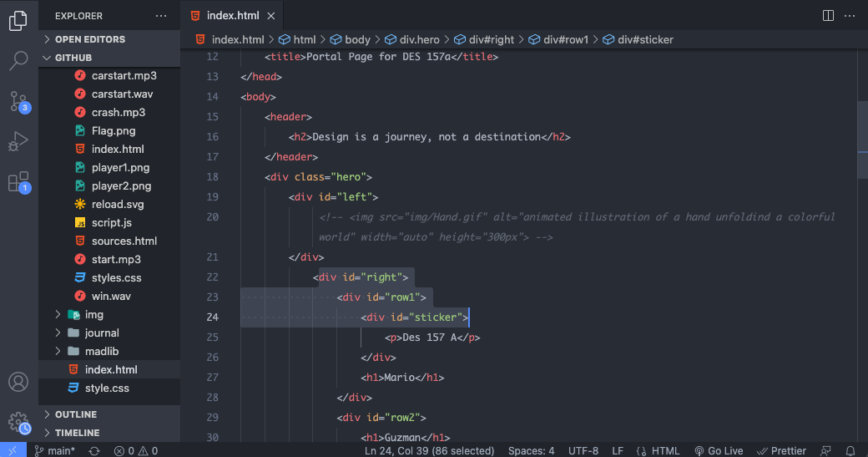The image size is (868, 457).
Task: Expand the madlib folder
Action: 101,351
